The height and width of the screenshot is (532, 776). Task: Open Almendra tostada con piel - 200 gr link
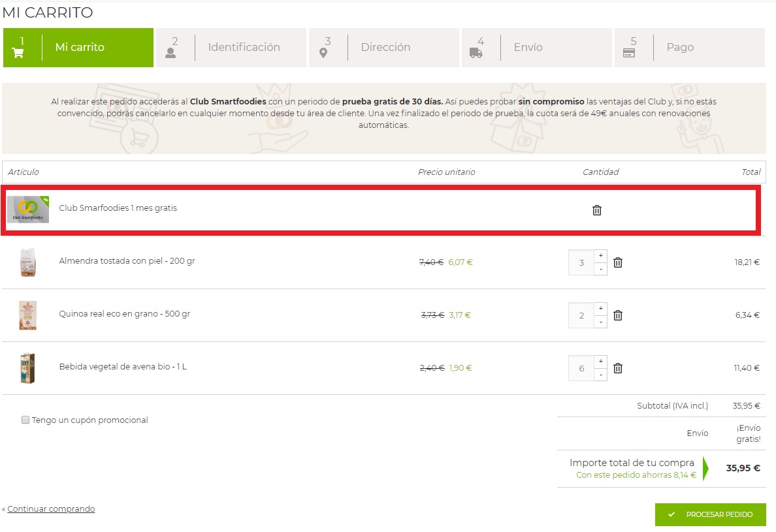(x=127, y=260)
